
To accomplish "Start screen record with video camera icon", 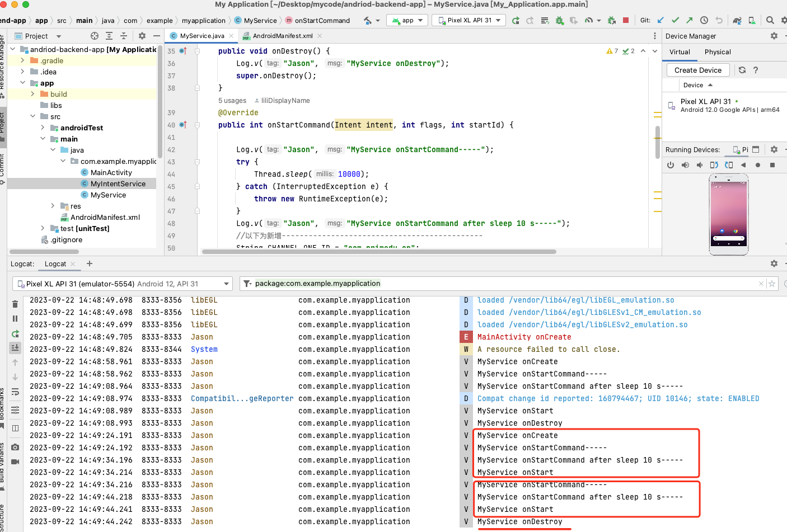I will pos(15,462).
